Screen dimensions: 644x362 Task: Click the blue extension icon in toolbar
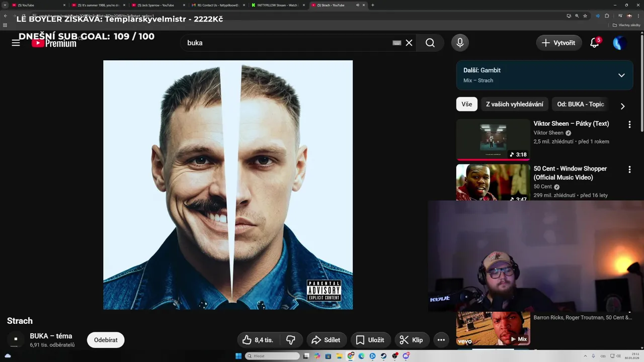tap(598, 16)
